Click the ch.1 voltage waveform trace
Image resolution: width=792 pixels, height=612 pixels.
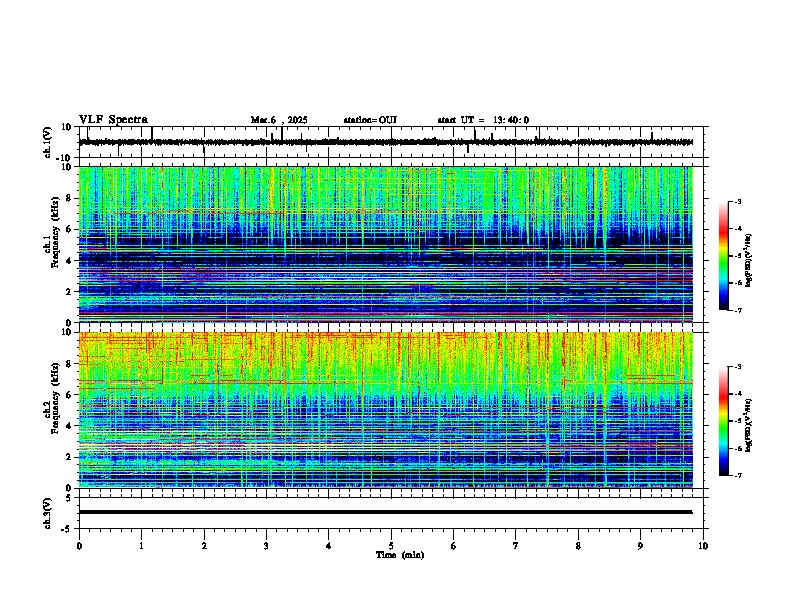[x=385, y=142]
